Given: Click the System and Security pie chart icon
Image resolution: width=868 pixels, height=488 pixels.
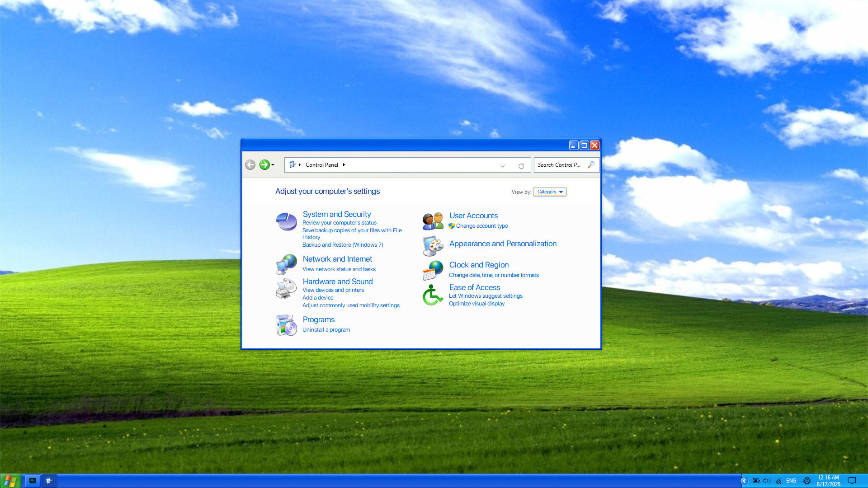Looking at the screenshot, I should (286, 221).
